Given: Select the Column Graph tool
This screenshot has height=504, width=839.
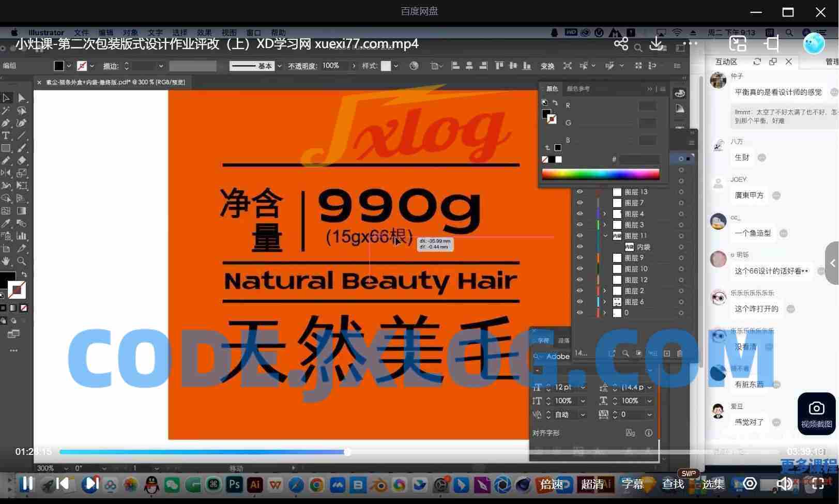Looking at the screenshot, I should click(22, 236).
